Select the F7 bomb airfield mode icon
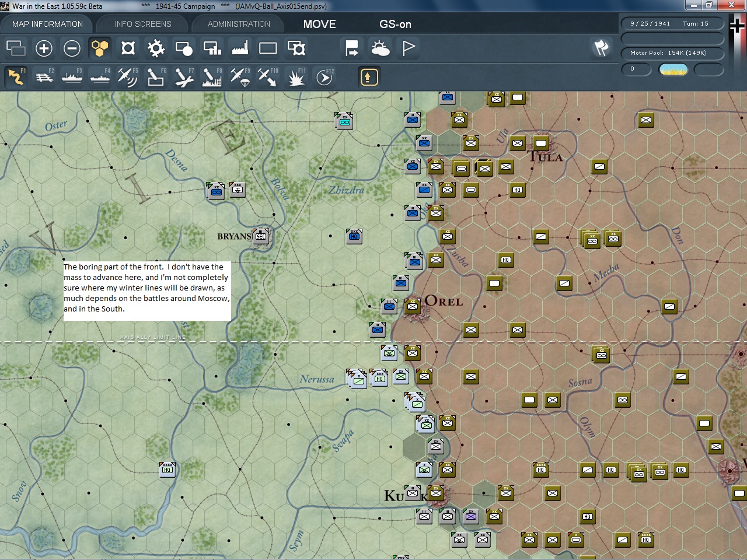 pyautogui.click(x=184, y=77)
